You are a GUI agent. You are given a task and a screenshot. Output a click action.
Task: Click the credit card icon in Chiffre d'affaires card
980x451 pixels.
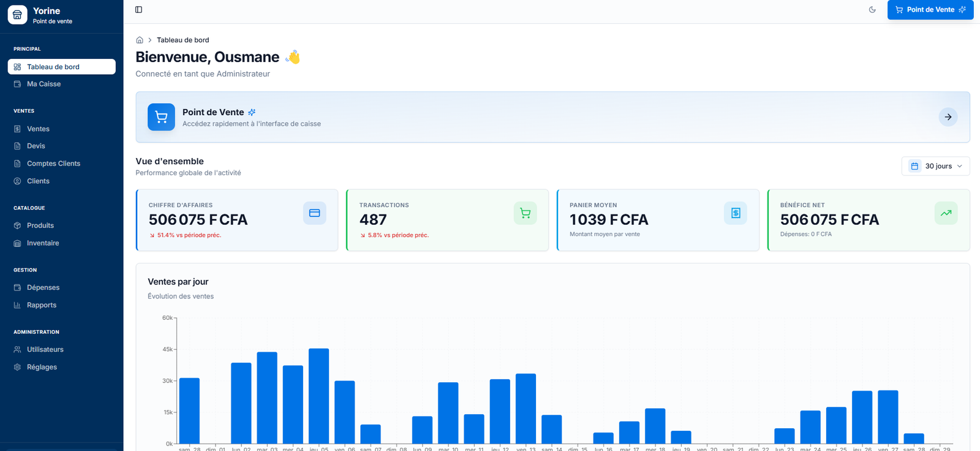pyautogui.click(x=314, y=213)
